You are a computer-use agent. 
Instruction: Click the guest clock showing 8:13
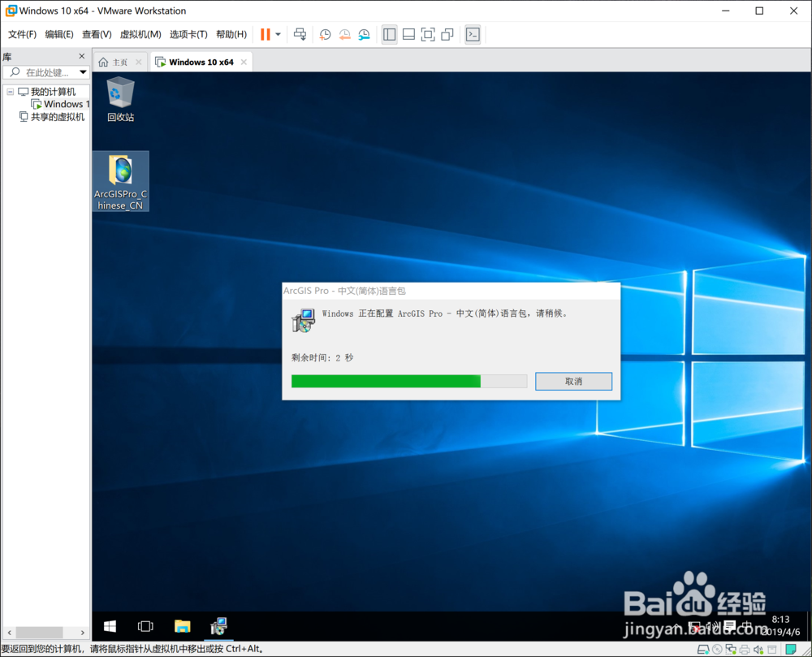pyautogui.click(x=780, y=625)
